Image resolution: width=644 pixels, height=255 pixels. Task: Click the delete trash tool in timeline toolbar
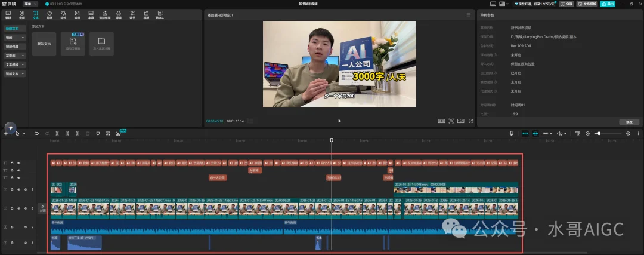(88, 133)
